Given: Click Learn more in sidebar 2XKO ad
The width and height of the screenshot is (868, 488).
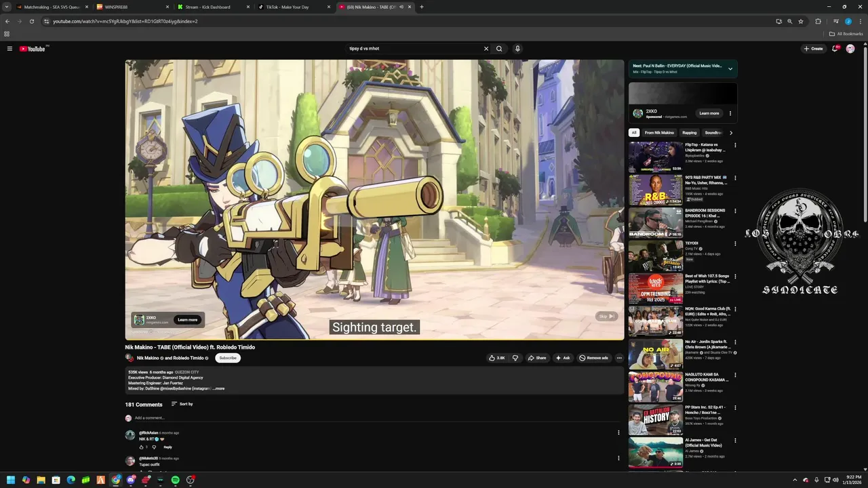Looking at the screenshot, I should tap(709, 113).
